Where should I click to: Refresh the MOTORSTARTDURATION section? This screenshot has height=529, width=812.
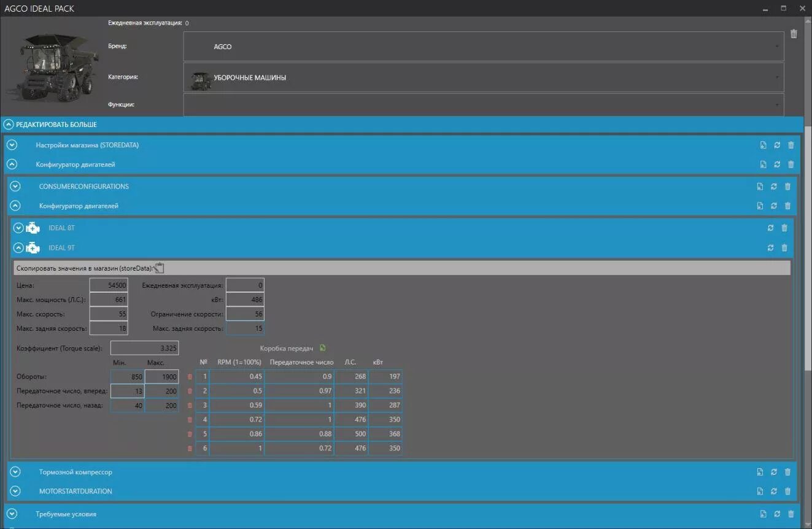[x=774, y=492]
